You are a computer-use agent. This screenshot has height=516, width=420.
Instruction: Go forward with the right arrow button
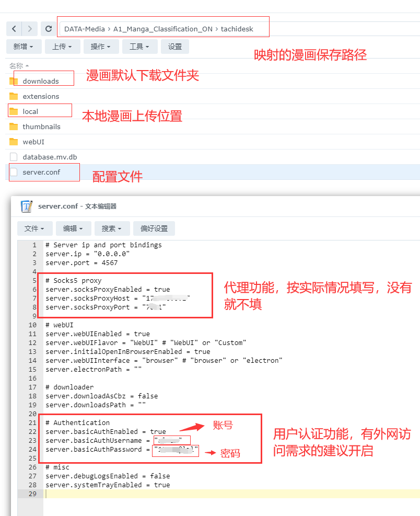[x=30, y=29]
